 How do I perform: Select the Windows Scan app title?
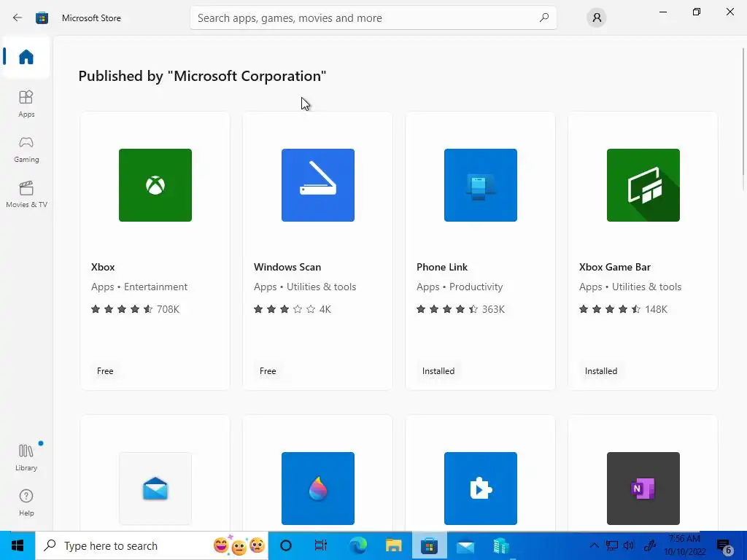tap(287, 267)
